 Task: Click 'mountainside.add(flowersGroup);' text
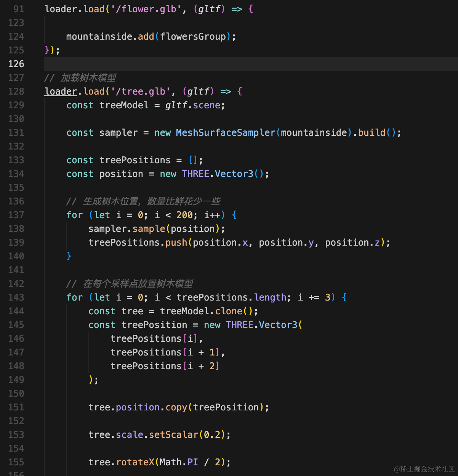pyautogui.click(x=151, y=37)
